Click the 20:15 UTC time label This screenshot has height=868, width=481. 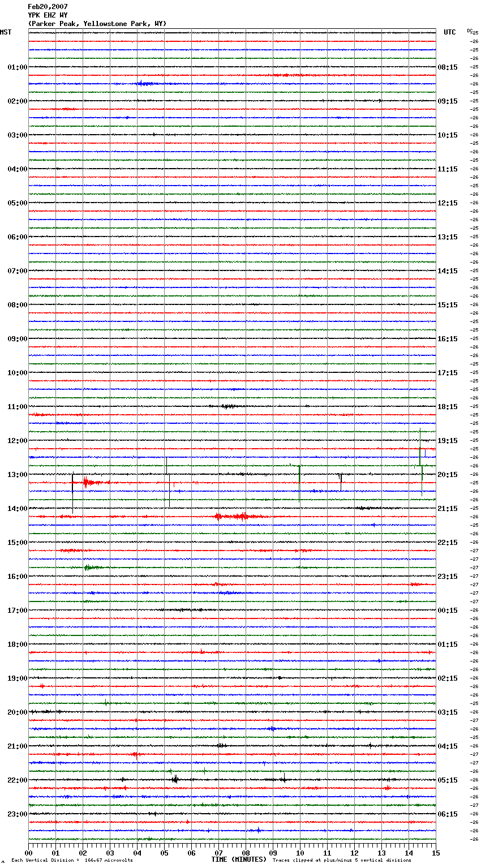[x=448, y=475]
